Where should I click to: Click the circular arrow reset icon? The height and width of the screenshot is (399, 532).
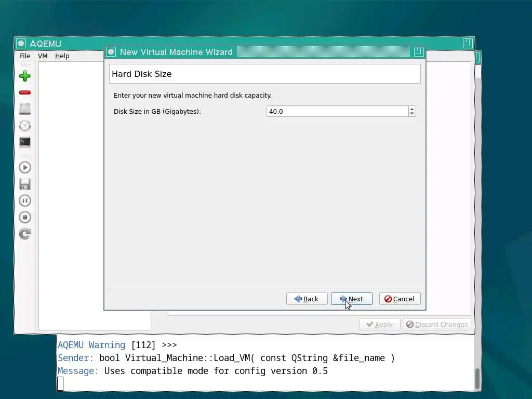coord(25,234)
